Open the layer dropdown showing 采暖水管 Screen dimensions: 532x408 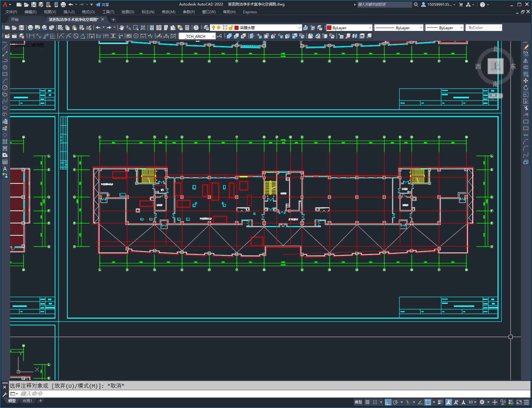click(256, 28)
